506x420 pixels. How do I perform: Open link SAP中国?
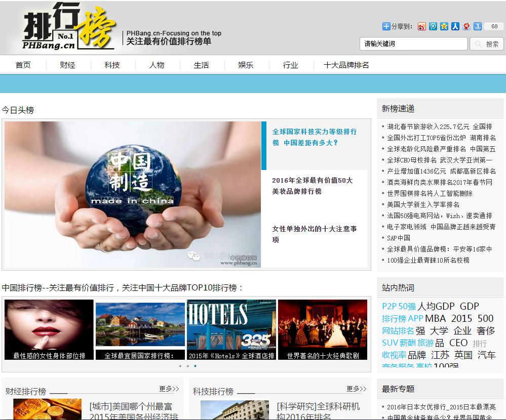click(x=399, y=238)
